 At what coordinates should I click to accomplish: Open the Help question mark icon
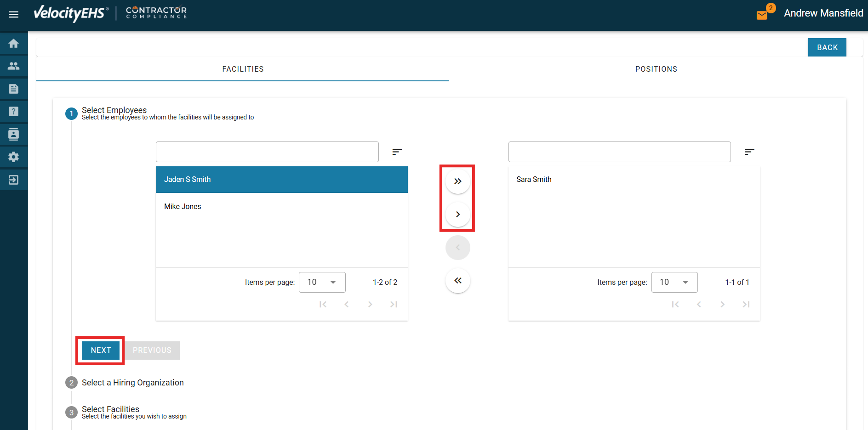(14, 112)
